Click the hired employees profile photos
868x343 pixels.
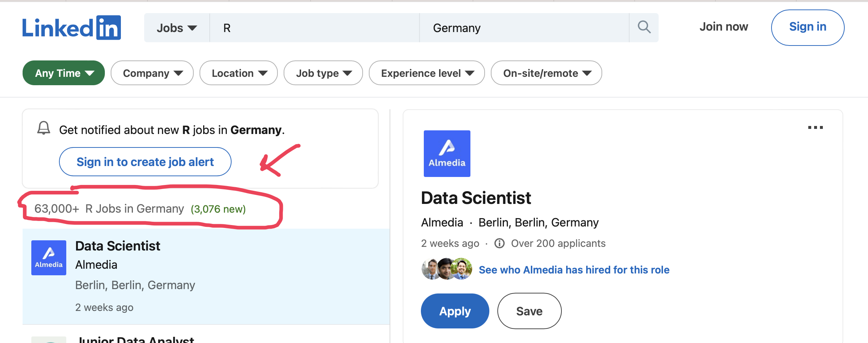pyautogui.click(x=447, y=269)
